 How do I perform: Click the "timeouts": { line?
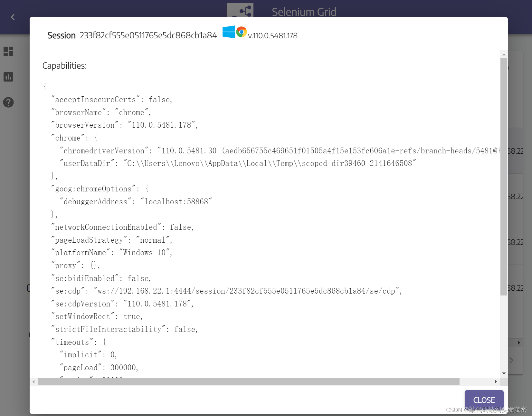coord(79,342)
